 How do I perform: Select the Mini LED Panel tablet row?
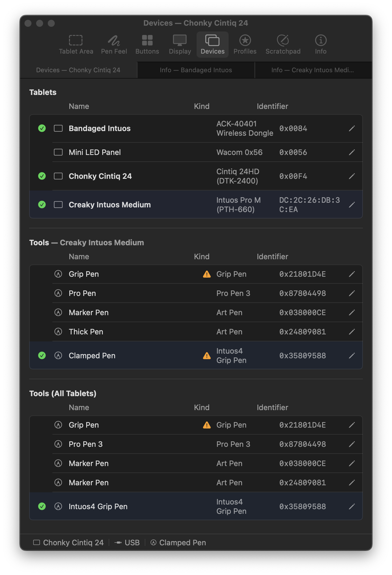click(x=196, y=152)
